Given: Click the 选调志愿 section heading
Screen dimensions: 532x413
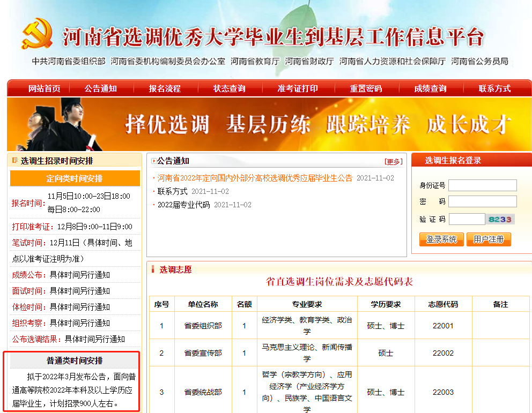Looking at the screenshot, I should pos(175,269).
